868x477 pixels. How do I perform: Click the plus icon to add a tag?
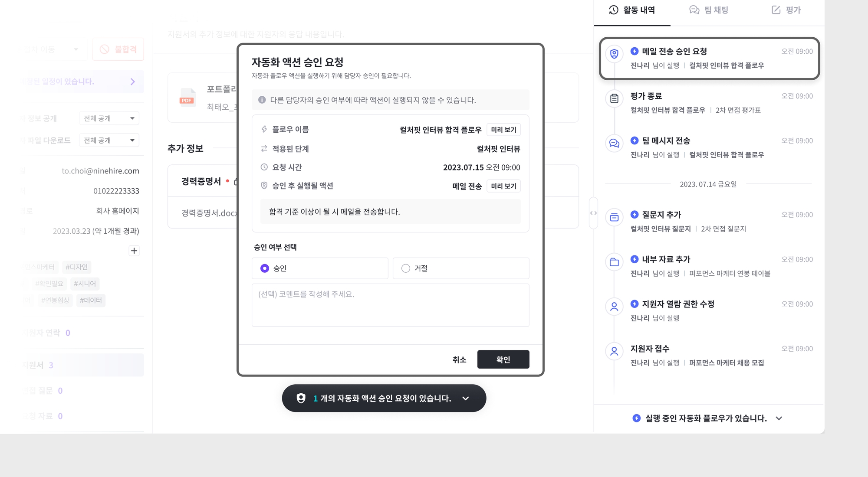tap(134, 251)
